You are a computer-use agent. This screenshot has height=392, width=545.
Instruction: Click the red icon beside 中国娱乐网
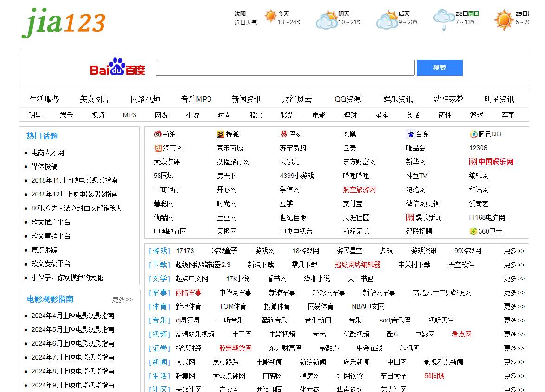[x=473, y=162]
